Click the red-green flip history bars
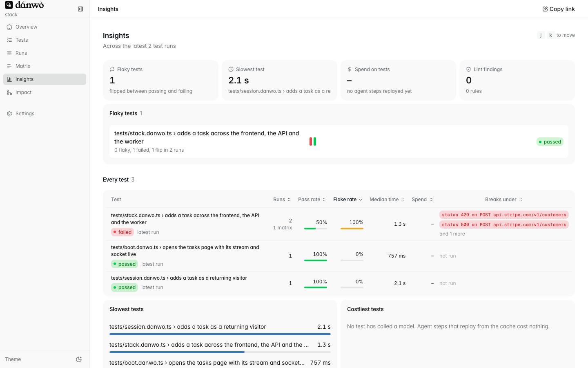588x368 pixels. [x=313, y=141]
